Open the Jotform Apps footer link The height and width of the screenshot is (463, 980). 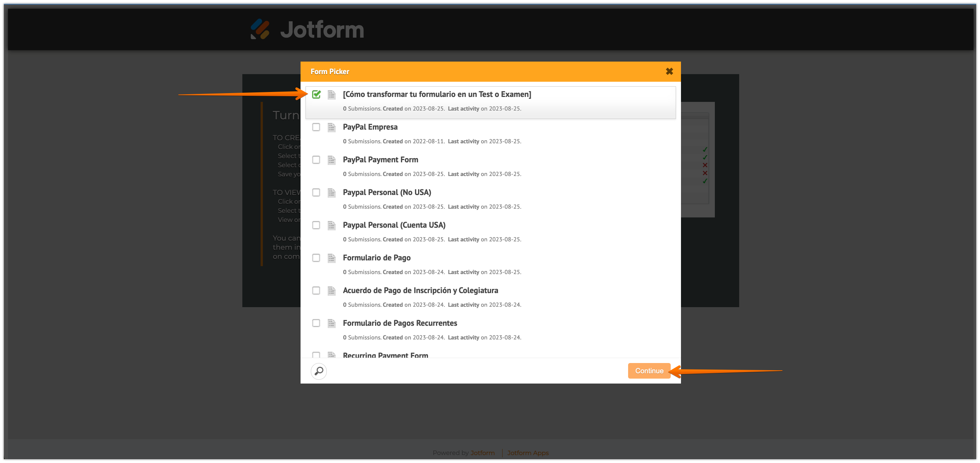point(528,453)
